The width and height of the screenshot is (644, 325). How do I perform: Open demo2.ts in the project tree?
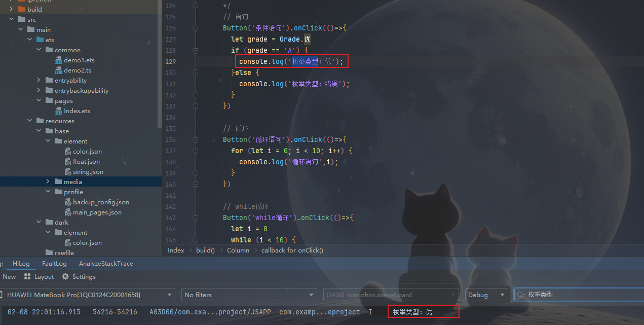(78, 70)
